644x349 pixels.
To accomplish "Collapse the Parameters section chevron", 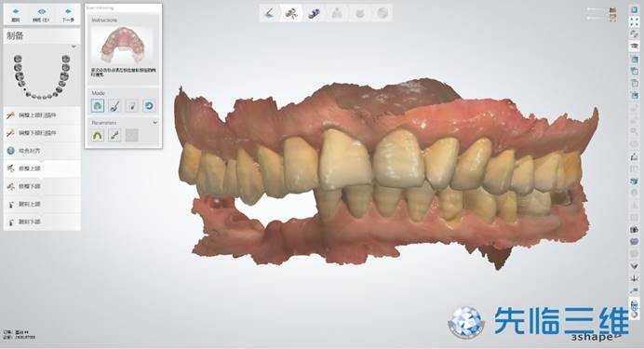I will 154,122.
